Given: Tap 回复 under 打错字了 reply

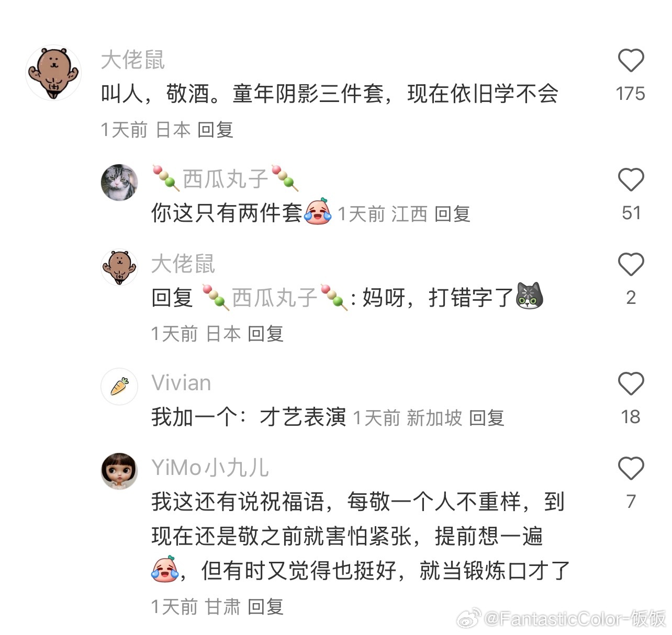Looking at the screenshot, I should point(265,334).
